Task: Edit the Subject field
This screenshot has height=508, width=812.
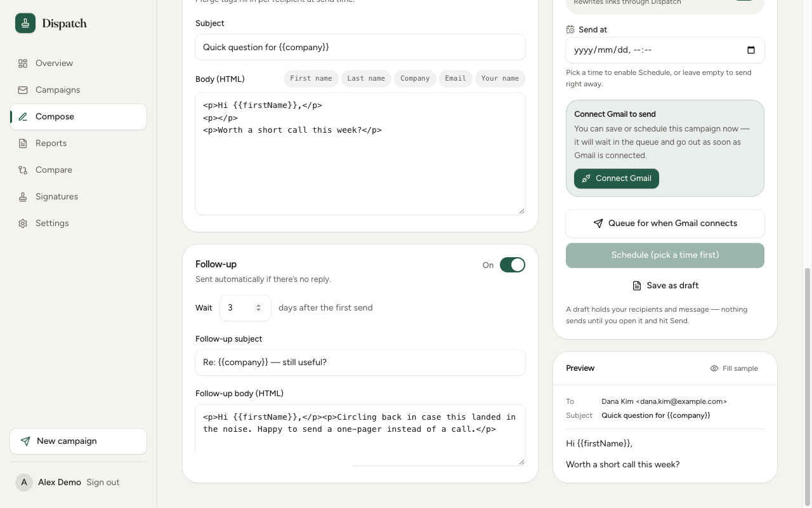Action: point(360,47)
